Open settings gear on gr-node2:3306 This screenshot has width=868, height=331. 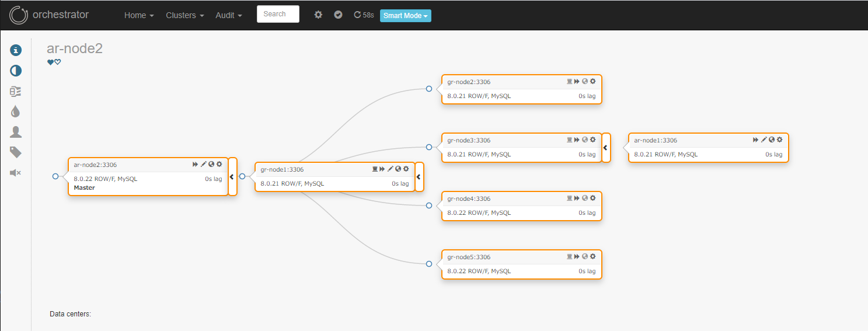(592, 82)
